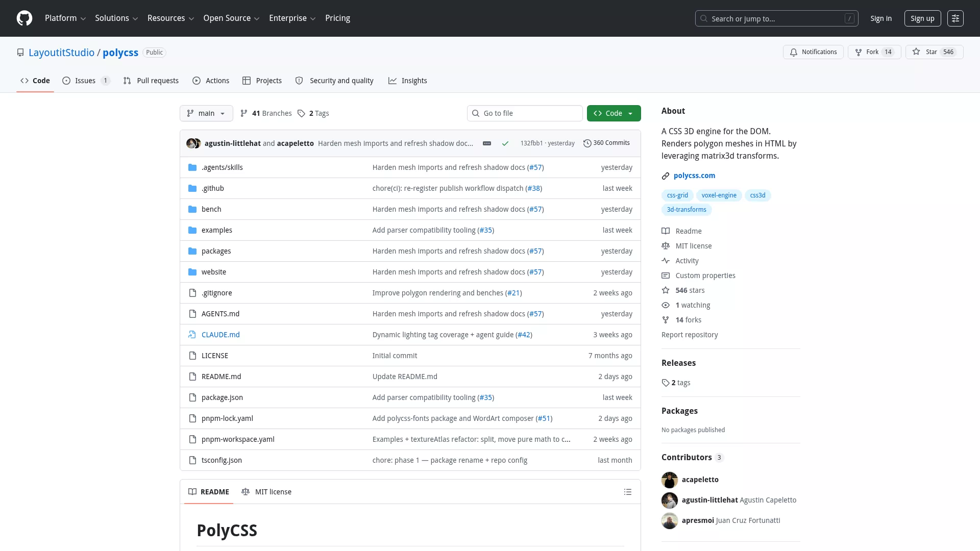980x551 pixels.
Task: Switch to the Projects tab
Action: tap(262, 81)
